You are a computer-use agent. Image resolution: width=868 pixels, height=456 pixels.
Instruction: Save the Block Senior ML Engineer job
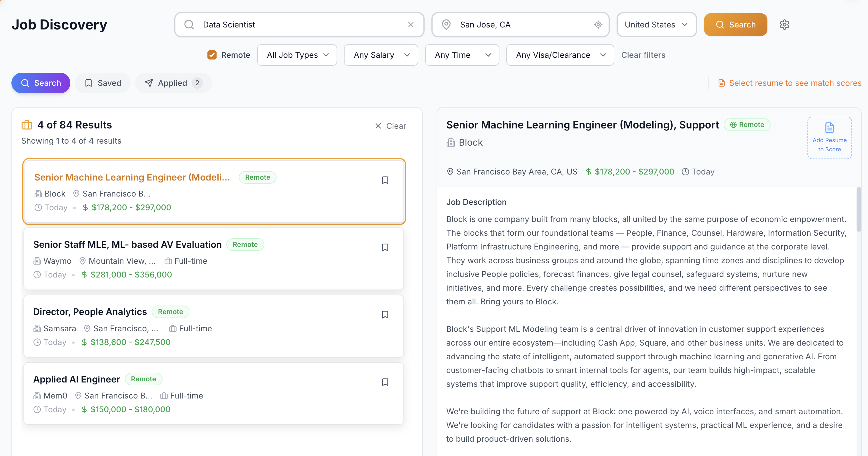[x=385, y=181]
